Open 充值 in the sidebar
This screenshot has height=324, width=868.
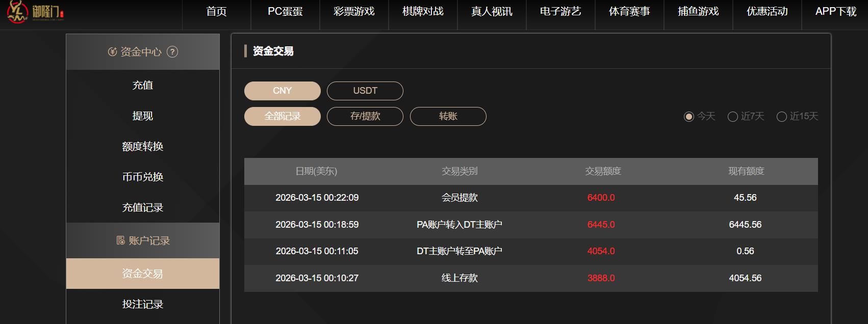pos(143,85)
